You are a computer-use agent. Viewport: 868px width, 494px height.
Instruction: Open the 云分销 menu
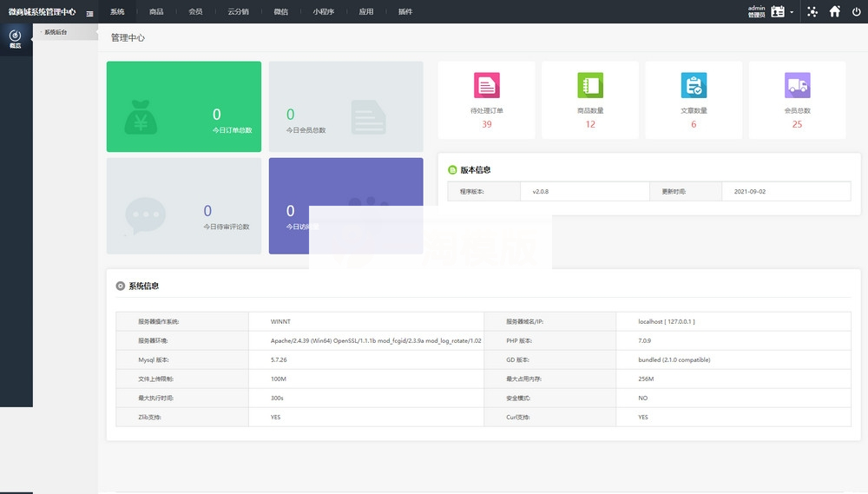(x=238, y=12)
